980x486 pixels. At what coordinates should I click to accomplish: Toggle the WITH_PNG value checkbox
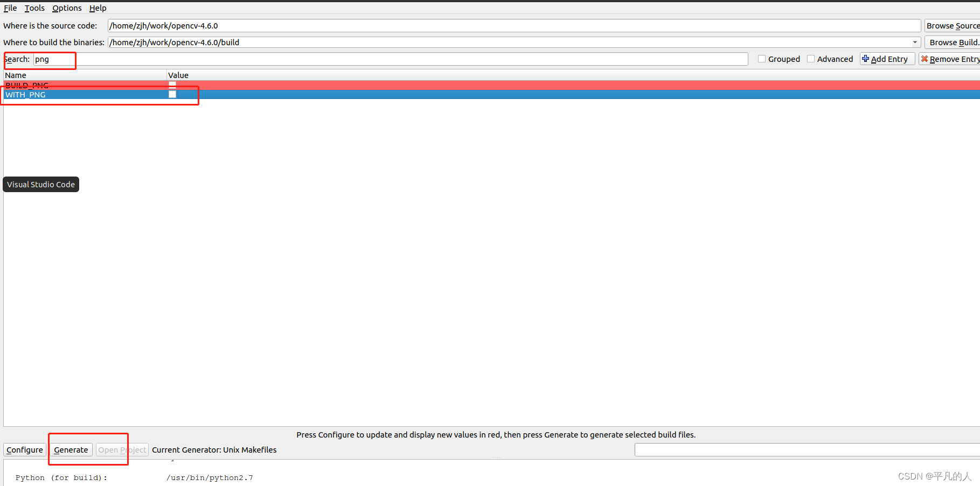172,94
